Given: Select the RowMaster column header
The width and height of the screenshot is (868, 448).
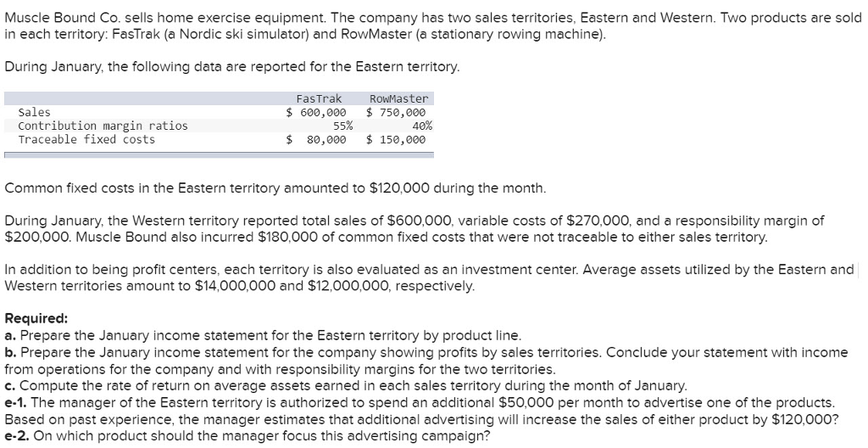Looking at the screenshot, I should pos(398,98).
